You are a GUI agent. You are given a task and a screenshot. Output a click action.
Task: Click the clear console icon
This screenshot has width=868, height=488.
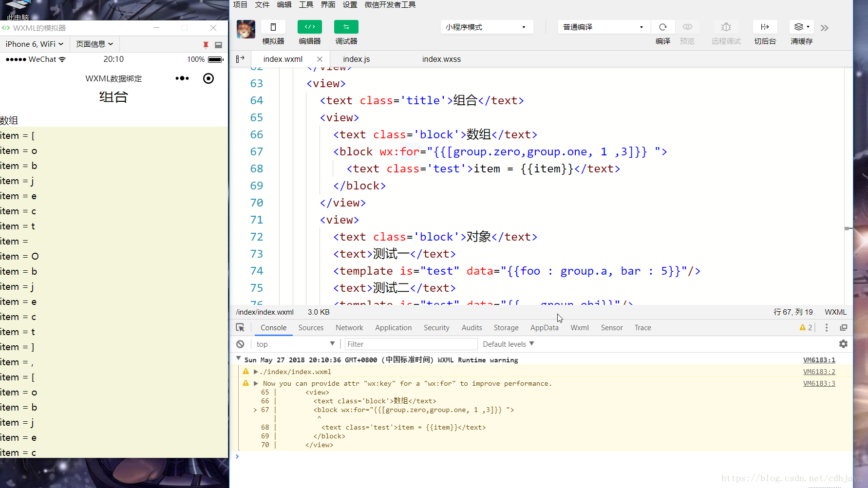point(240,344)
